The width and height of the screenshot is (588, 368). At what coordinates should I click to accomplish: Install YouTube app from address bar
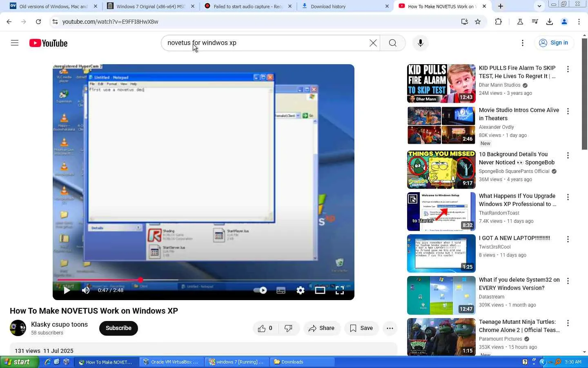point(464,22)
